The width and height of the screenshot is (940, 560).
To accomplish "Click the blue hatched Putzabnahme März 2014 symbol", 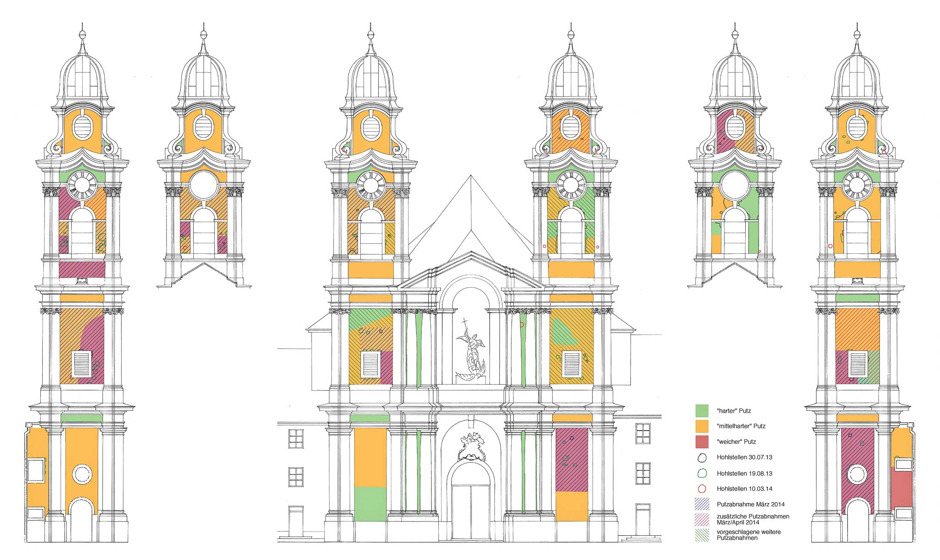I will (702, 504).
